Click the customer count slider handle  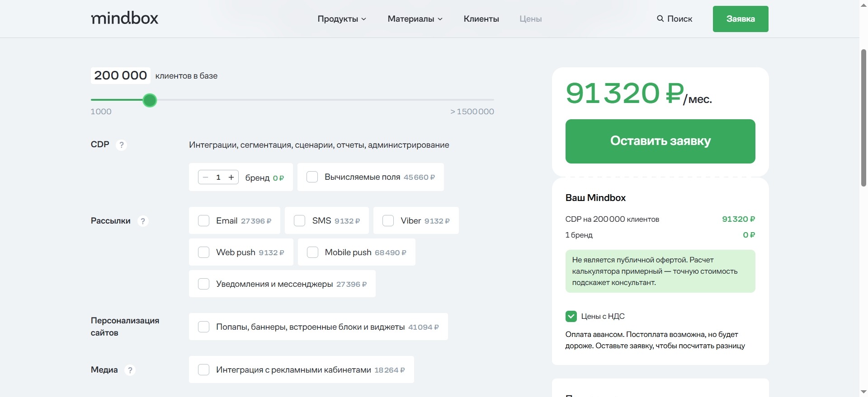pyautogui.click(x=150, y=100)
